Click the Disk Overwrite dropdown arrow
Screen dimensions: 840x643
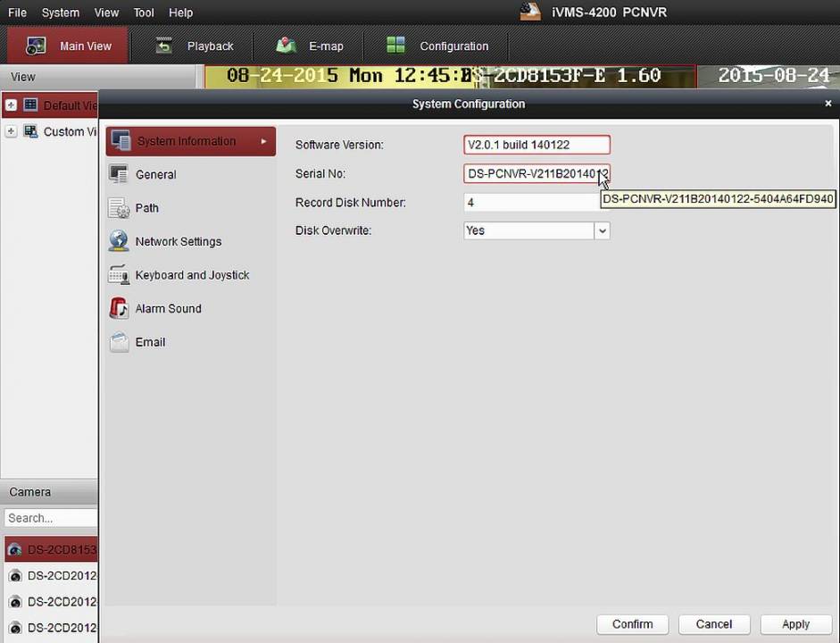coord(603,231)
